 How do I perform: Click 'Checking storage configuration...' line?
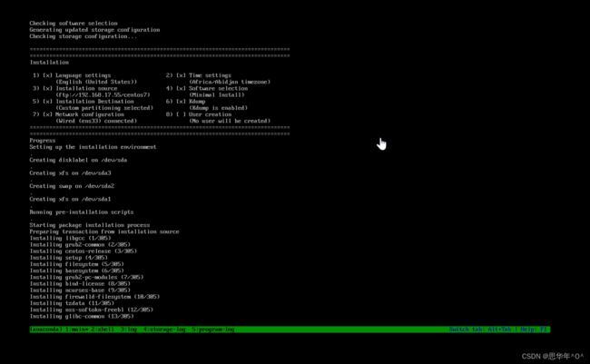84,36
